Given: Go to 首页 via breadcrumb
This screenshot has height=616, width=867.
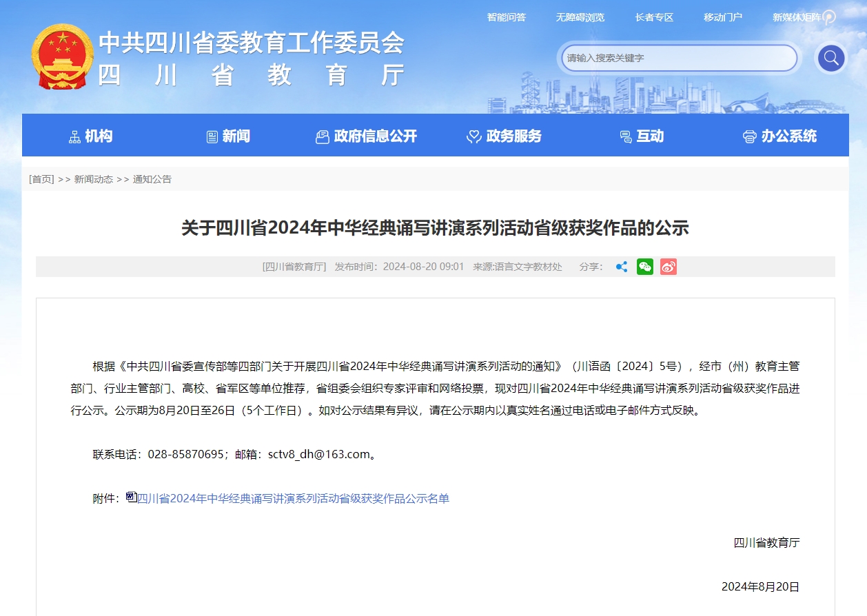Looking at the screenshot, I should 41,179.
